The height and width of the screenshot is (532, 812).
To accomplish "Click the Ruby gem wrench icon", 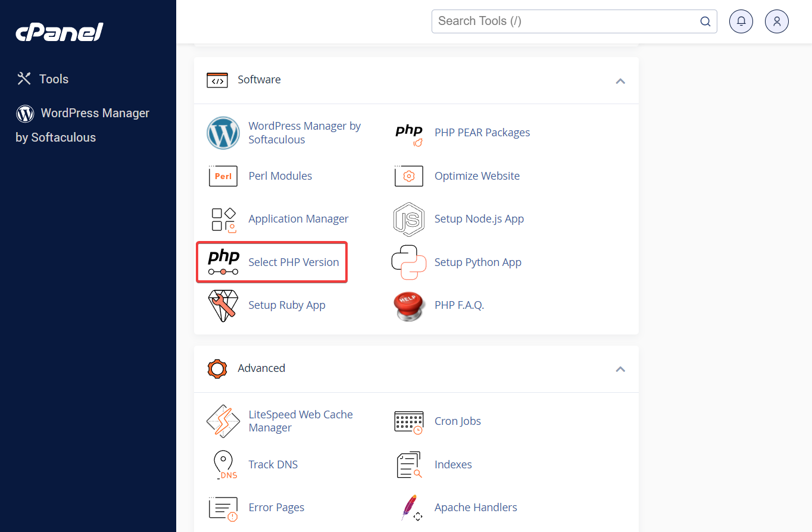I will coord(223,306).
